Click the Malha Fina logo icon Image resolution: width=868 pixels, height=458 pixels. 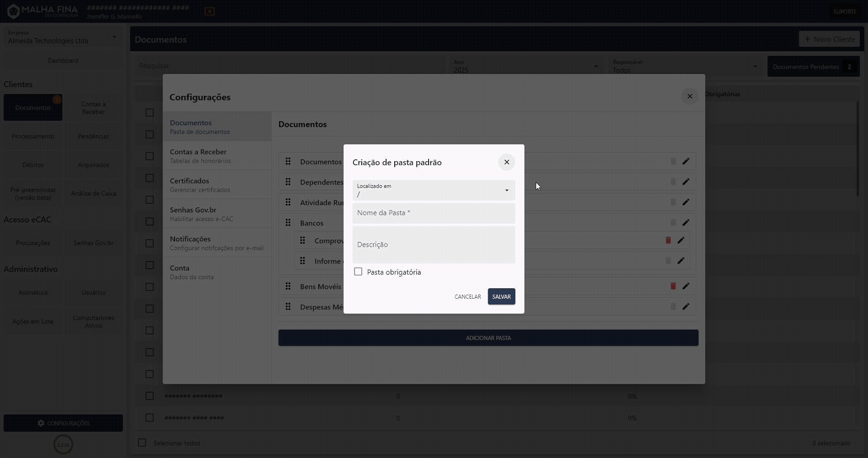coord(13,11)
